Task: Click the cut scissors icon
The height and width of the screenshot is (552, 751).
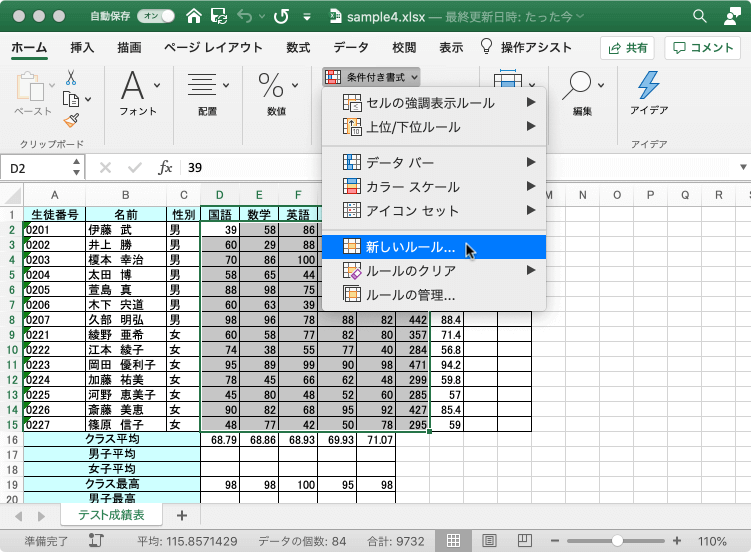Action: pyautogui.click(x=71, y=77)
